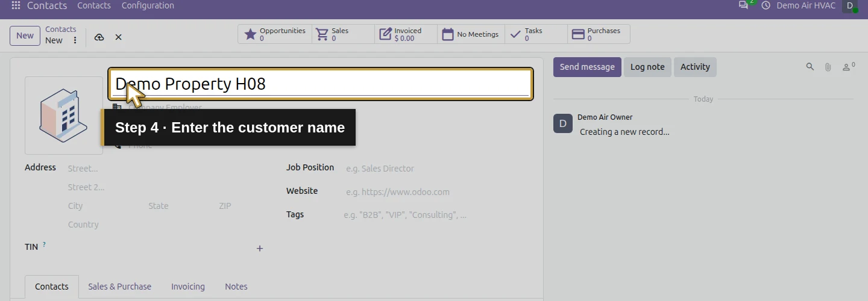Click the Demo Air Owner avatar in chatter
868x301 pixels.
[x=563, y=123]
